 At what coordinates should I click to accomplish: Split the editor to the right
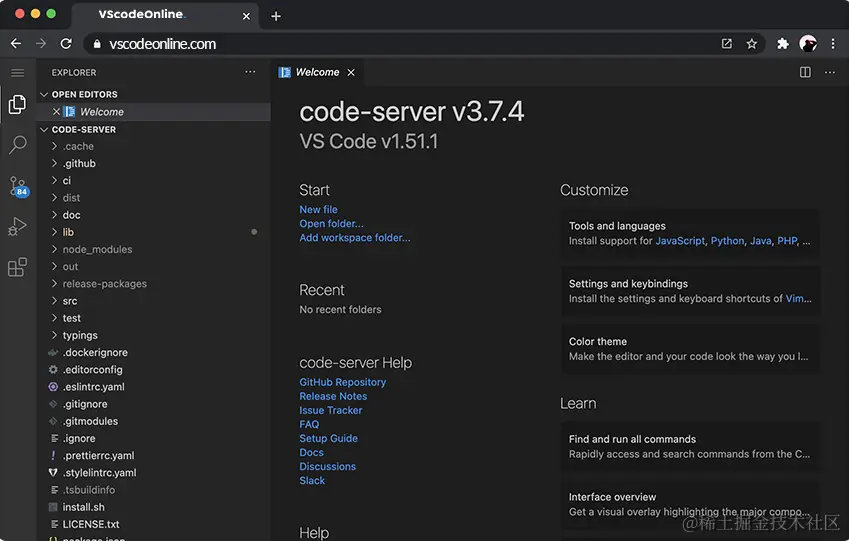pyautogui.click(x=805, y=72)
